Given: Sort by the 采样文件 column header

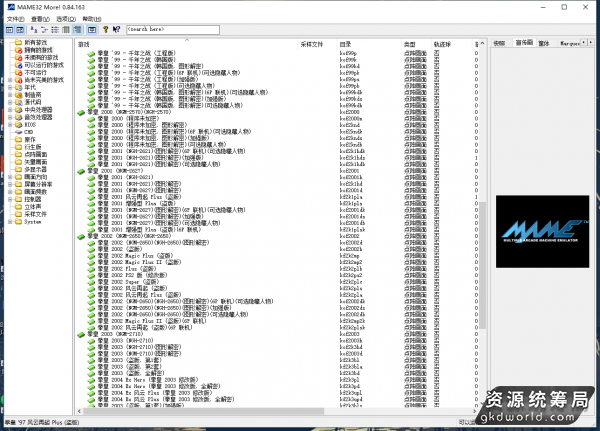Looking at the screenshot, I should 317,44.
